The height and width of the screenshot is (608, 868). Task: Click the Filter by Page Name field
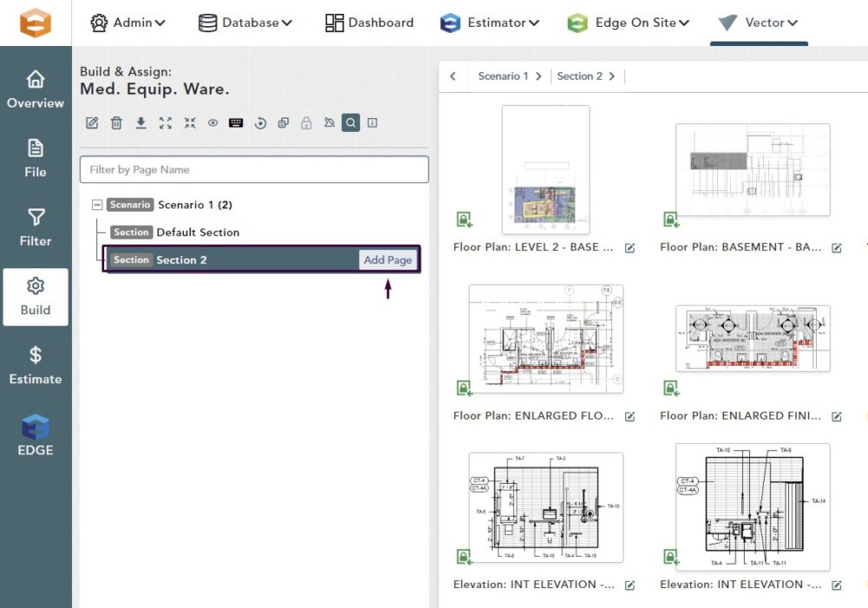(254, 169)
